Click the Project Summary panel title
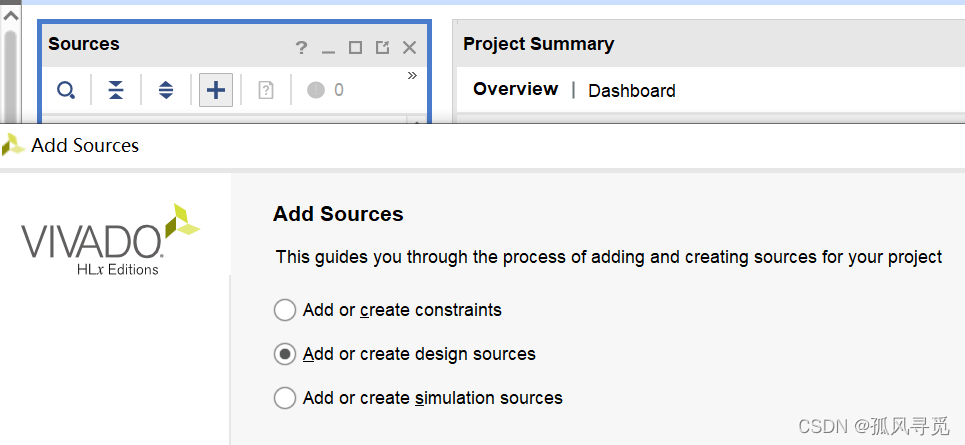 point(538,44)
